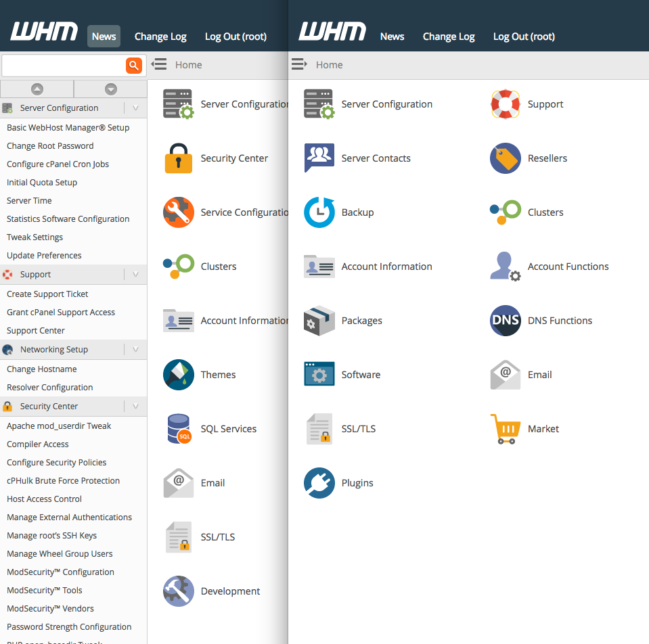Open SQL Services database icon

tap(179, 429)
